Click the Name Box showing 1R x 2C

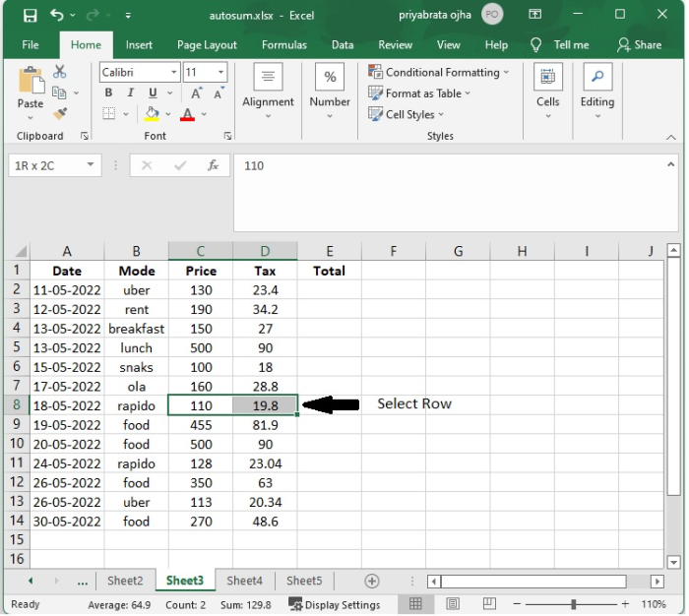click(47, 165)
